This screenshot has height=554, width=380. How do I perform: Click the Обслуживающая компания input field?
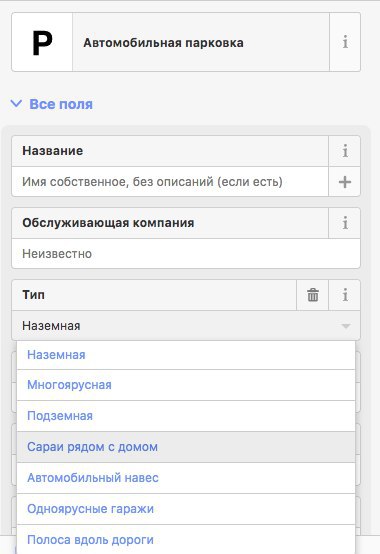(x=186, y=254)
